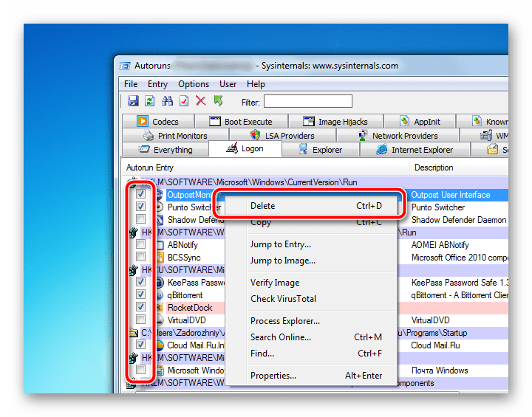Switch to the Image Hijacks tab

point(335,121)
